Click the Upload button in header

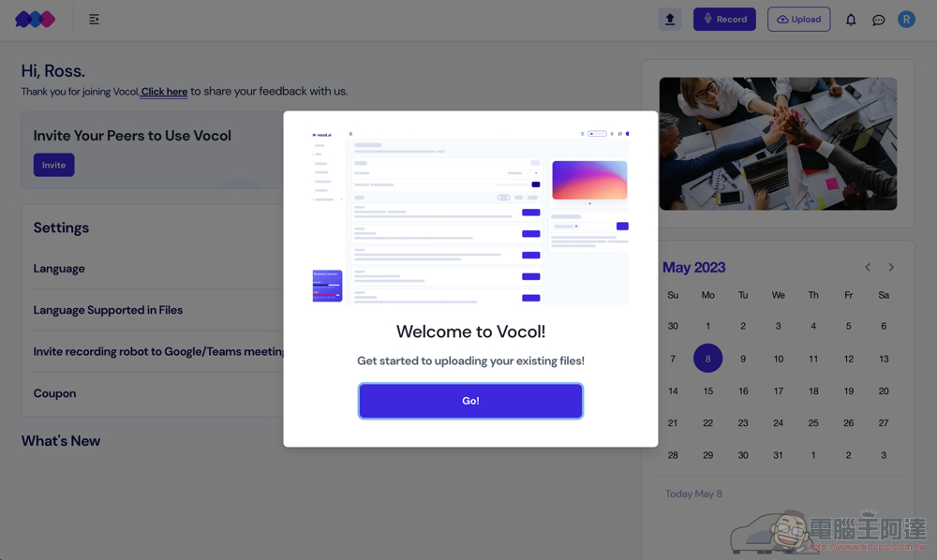[798, 19]
